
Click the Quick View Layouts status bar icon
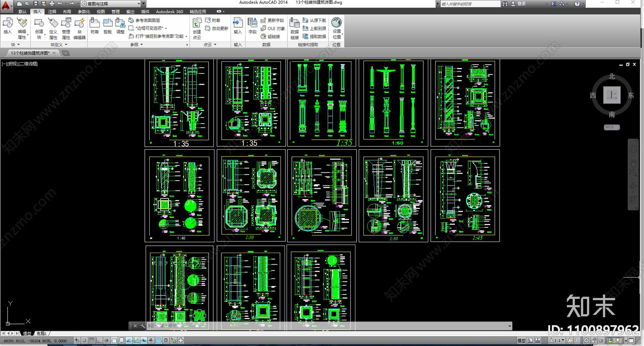pyautogui.click(x=530, y=340)
